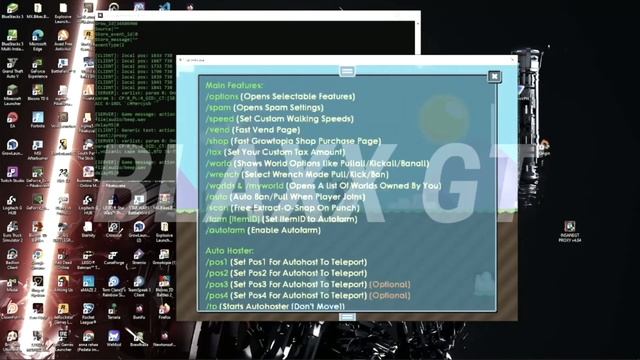Click the "/shop" command text
This screenshot has height=360, width=640.
[x=217, y=141]
